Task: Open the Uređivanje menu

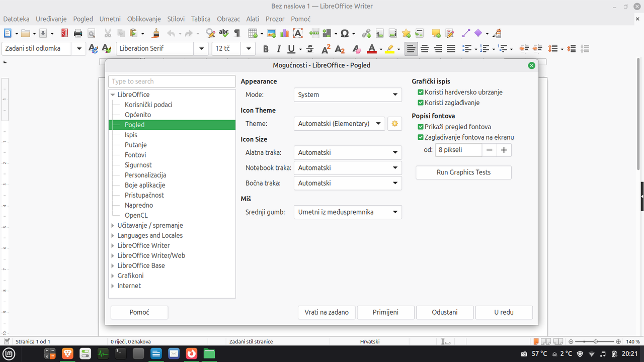Action: click(51, 19)
